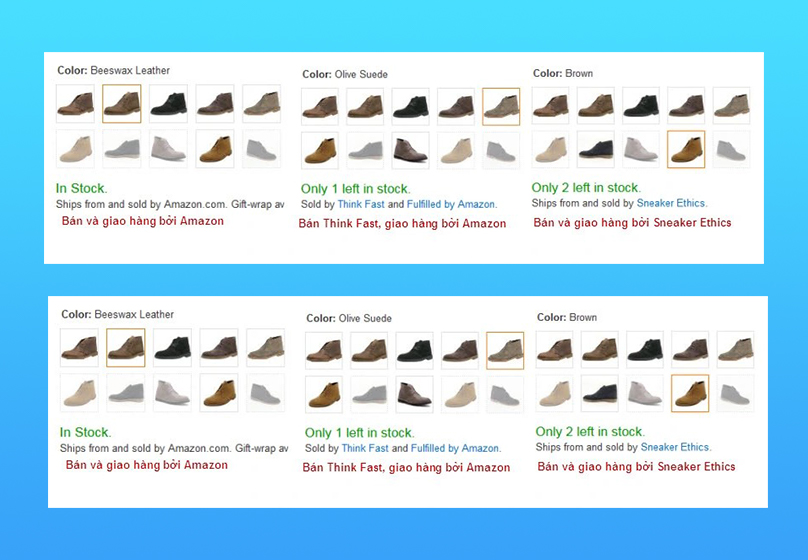Viewport: 808px width, 560px height.
Task: Click 'Bán Think Fast, giao hàng bởi Amazon' top panel
Action: pos(402,224)
